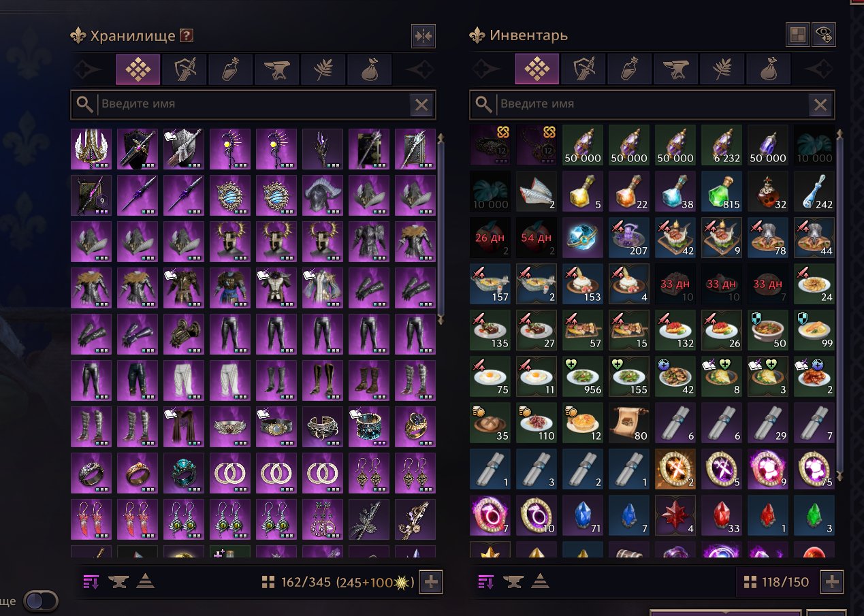864x616 pixels.
Task: Sort Хранилище items with the sort icon
Action: point(91,581)
